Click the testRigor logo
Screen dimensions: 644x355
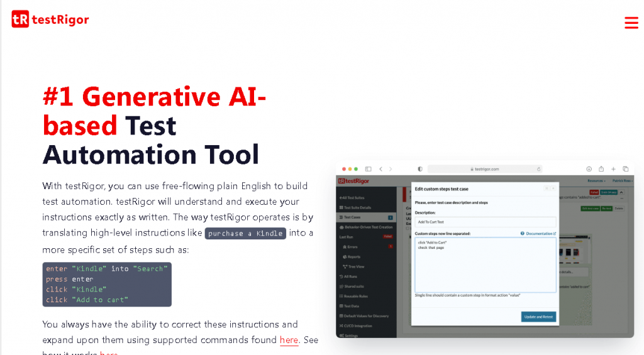tap(50, 19)
